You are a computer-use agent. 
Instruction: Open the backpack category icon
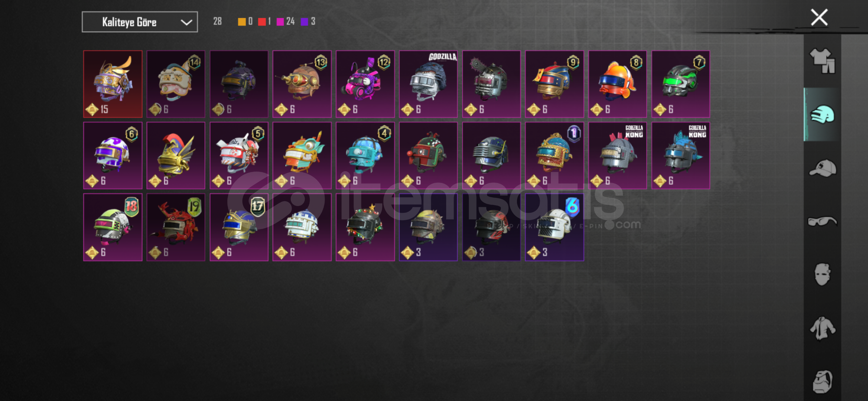pyautogui.click(x=822, y=381)
